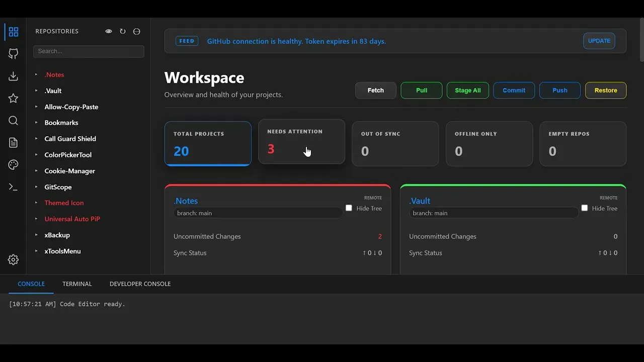Click the Fetch button
Viewport: 644px width, 362px height.
[x=376, y=90]
